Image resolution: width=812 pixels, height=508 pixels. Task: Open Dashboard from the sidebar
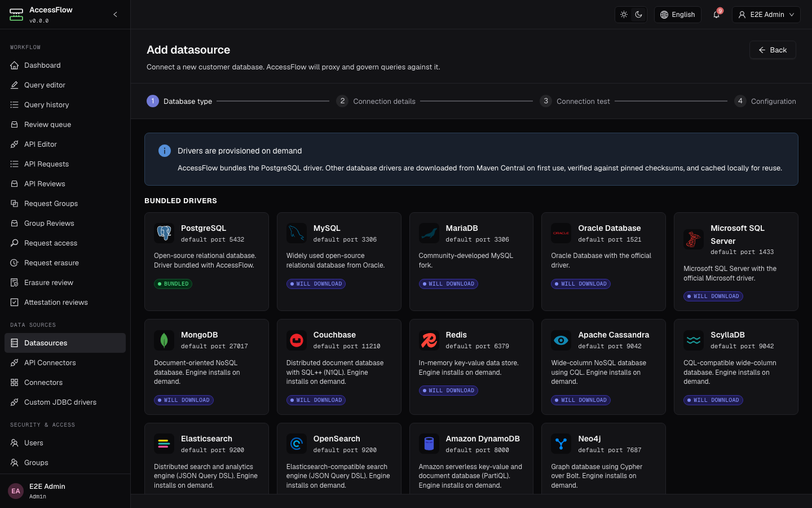(x=65, y=65)
